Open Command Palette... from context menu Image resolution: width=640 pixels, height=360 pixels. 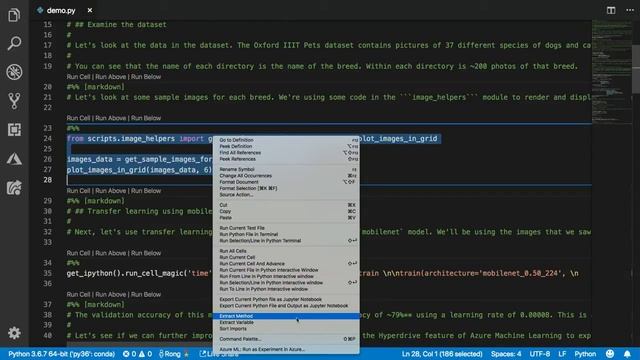(x=286, y=339)
